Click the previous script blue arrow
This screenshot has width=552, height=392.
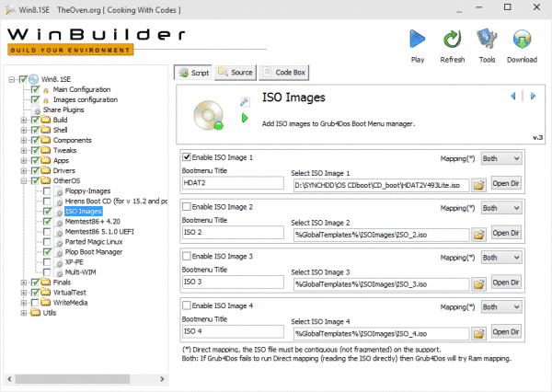coord(512,97)
